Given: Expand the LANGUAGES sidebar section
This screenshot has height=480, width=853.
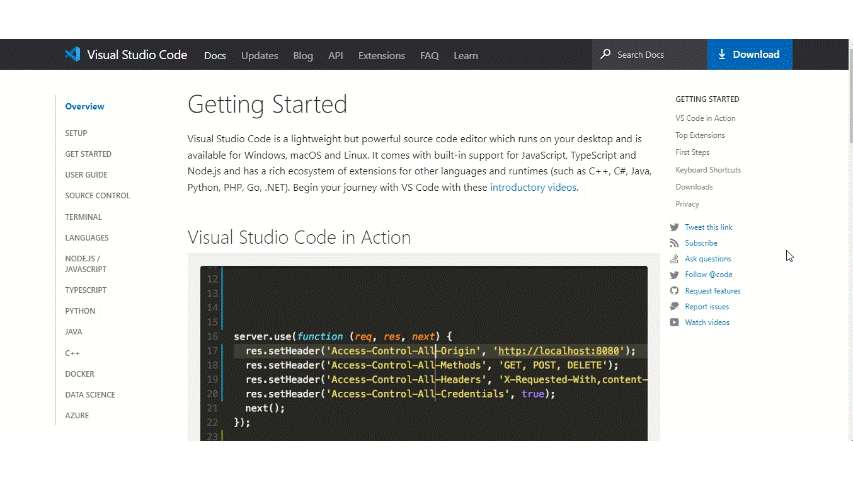Looking at the screenshot, I should pos(87,238).
